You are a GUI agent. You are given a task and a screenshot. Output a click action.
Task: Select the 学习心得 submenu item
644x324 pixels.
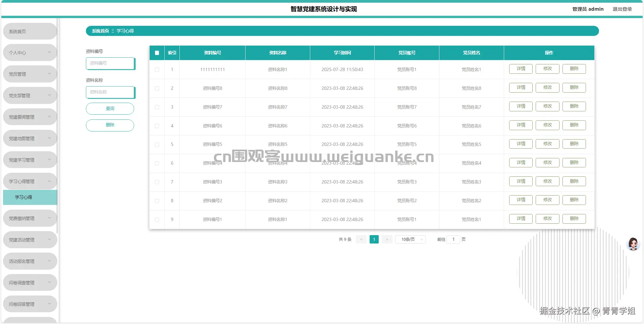coord(30,197)
